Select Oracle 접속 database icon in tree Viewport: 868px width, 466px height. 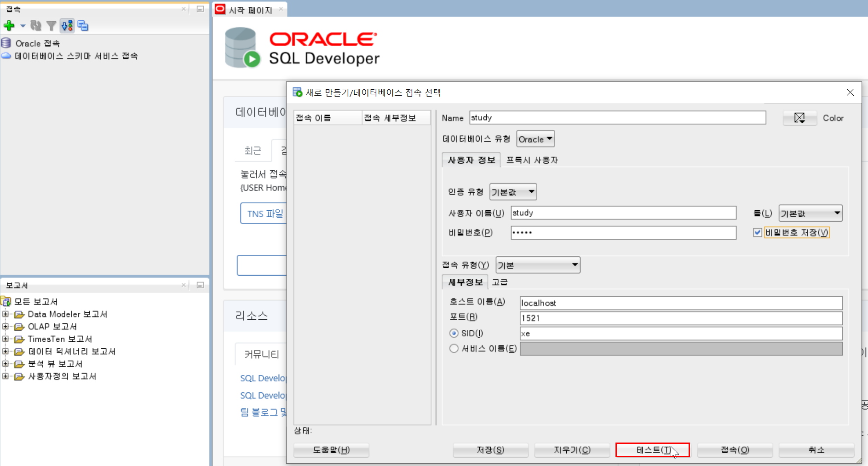click(6, 43)
